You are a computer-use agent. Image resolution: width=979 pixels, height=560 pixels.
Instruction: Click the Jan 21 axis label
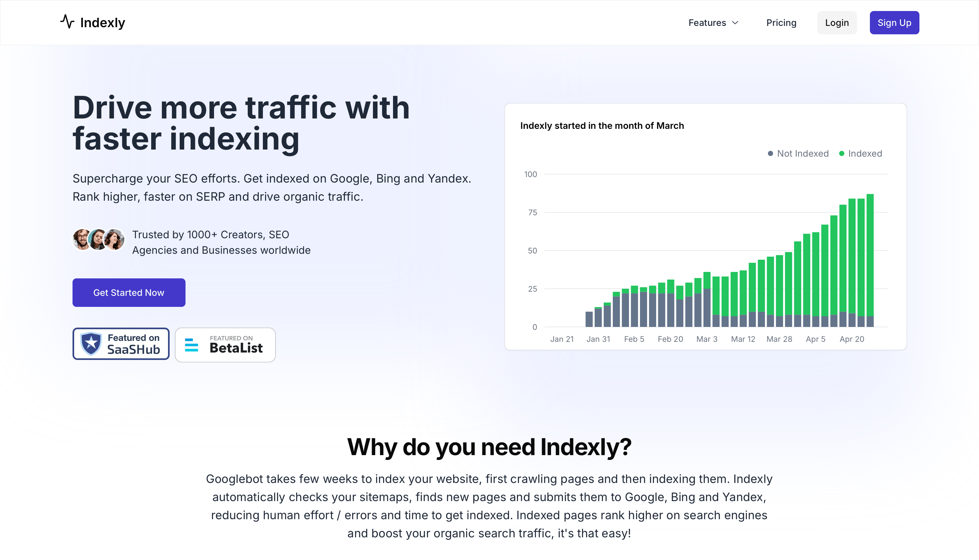[562, 339]
